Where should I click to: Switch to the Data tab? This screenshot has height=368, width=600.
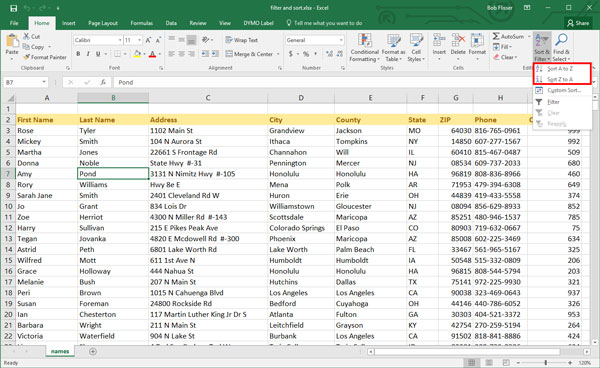tap(171, 23)
